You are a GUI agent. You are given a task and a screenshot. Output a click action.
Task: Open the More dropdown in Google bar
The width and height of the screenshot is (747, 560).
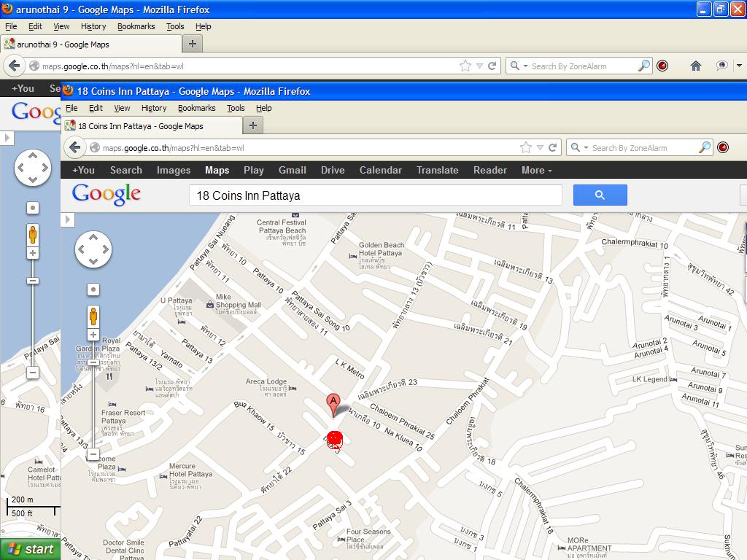(x=536, y=170)
